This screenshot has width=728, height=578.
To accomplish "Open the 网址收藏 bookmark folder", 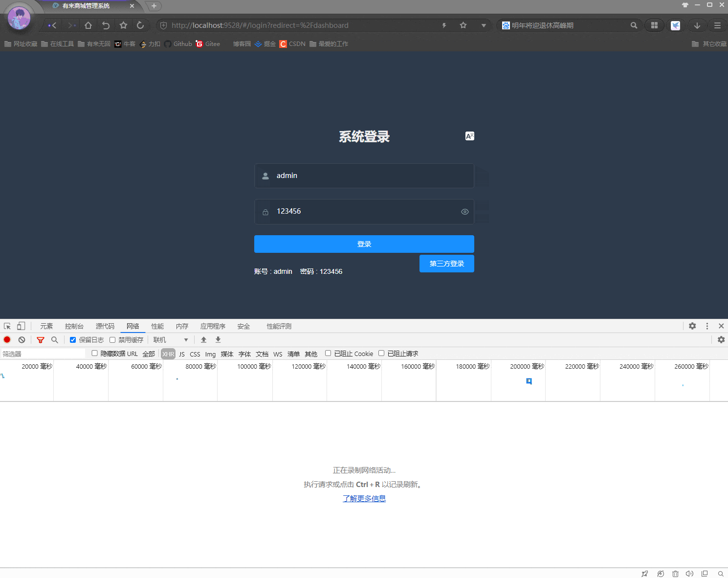I will pyautogui.click(x=21, y=44).
